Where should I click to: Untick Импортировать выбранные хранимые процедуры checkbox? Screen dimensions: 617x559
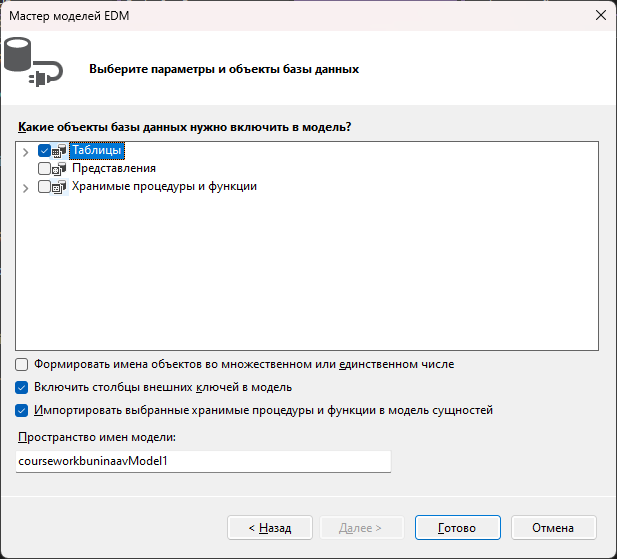point(22,411)
